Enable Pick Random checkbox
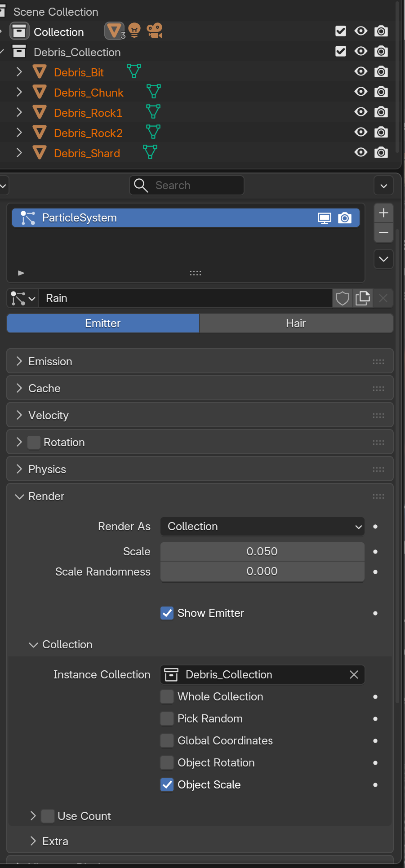This screenshot has width=405, height=868. [x=167, y=719]
